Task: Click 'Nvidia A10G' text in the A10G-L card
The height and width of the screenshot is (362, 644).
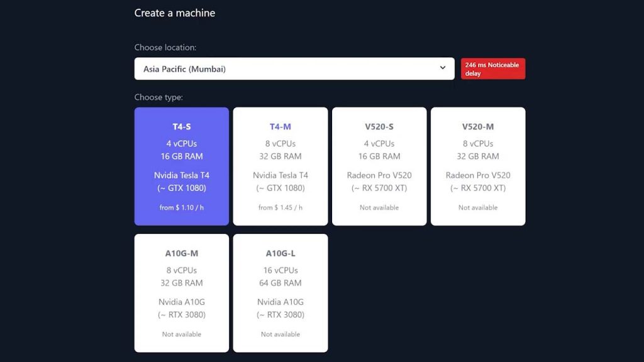Action: point(280,302)
